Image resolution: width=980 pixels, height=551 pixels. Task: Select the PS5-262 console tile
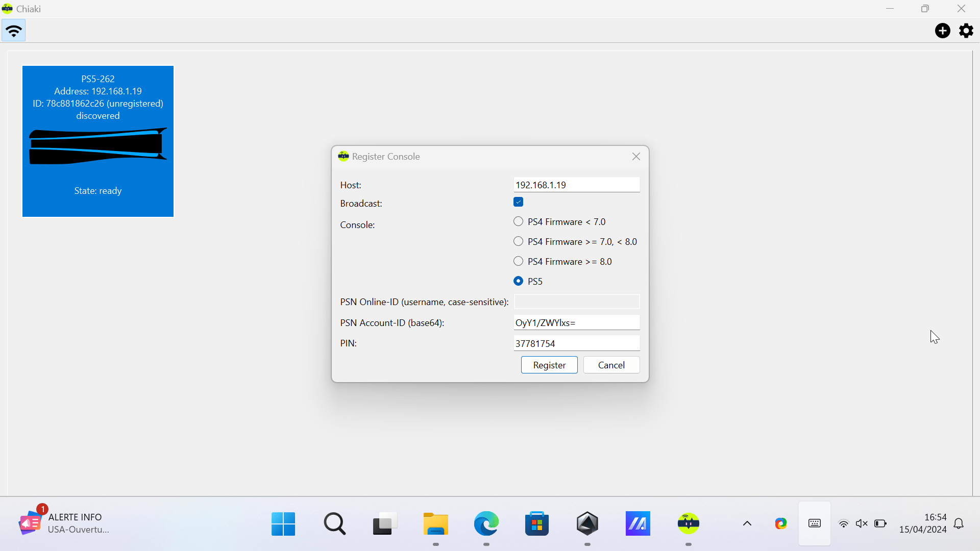[x=98, y=141]
